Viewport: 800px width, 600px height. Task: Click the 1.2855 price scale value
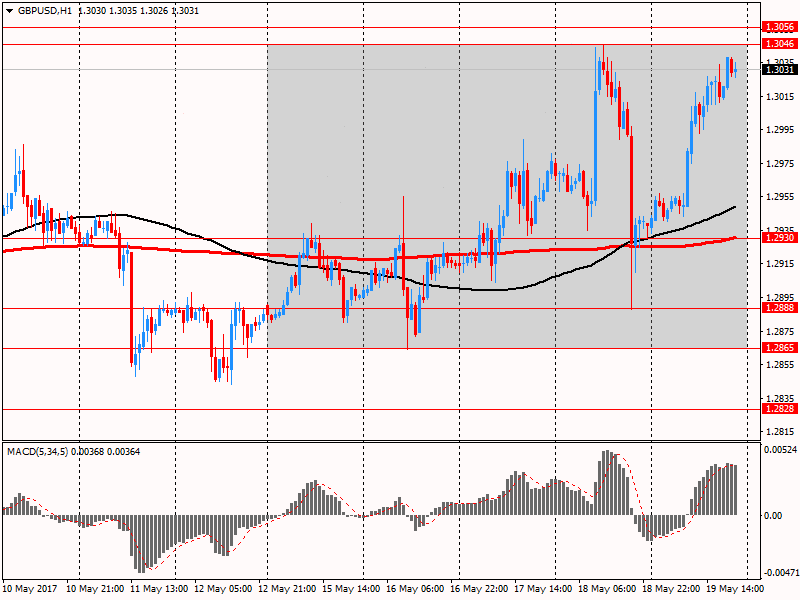click(x=780, y=365)
